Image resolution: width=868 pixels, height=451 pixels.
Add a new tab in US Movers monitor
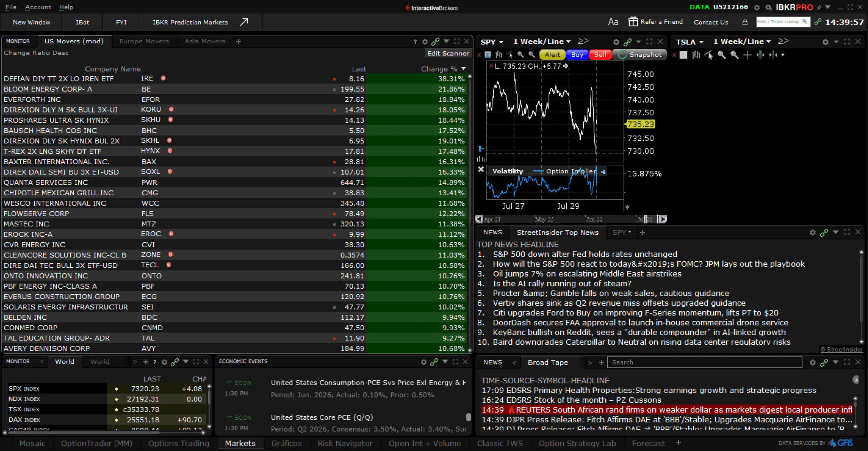tap(239, 42)
